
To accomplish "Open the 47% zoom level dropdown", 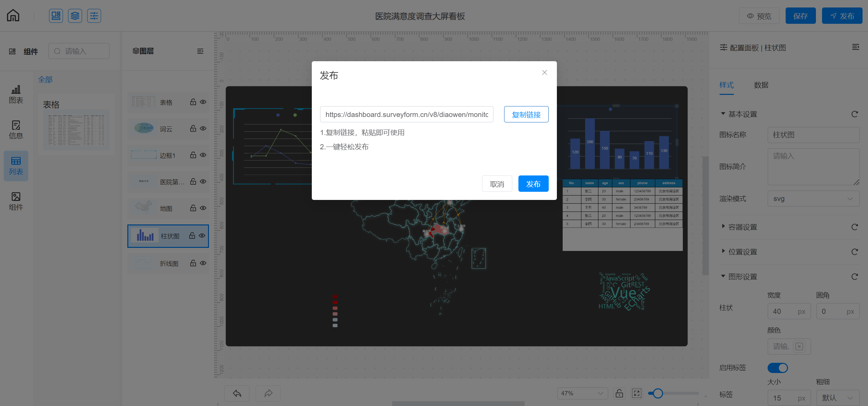I will (582, 393).
